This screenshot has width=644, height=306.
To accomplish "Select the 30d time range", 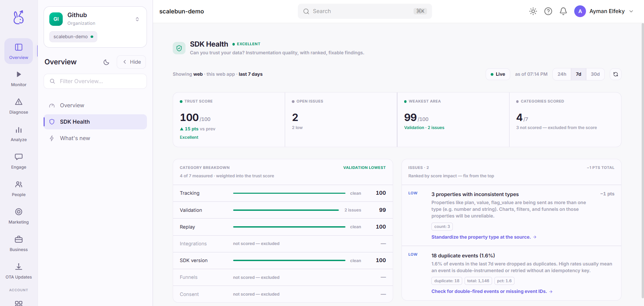I will 595,74.
